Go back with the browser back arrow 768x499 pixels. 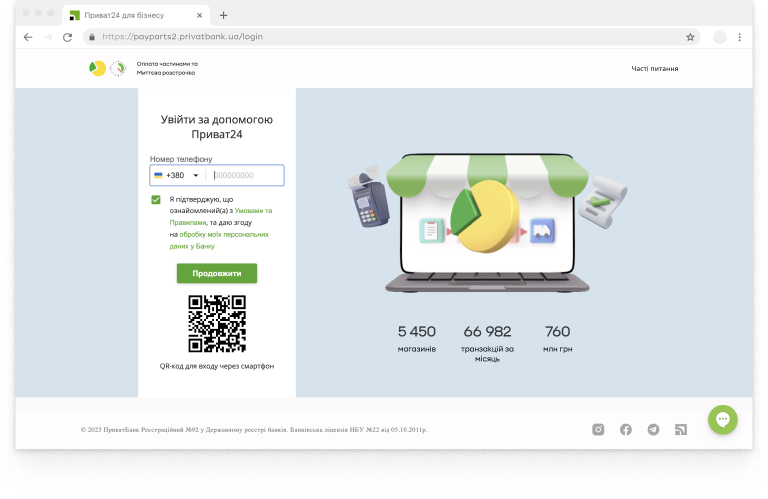28,37
